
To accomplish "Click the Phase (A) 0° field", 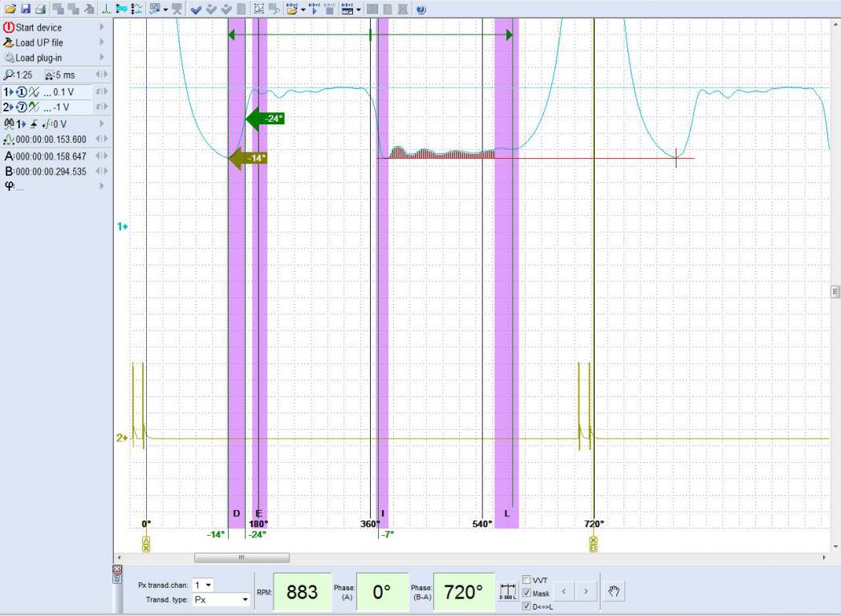I will (x=381, y=592).
